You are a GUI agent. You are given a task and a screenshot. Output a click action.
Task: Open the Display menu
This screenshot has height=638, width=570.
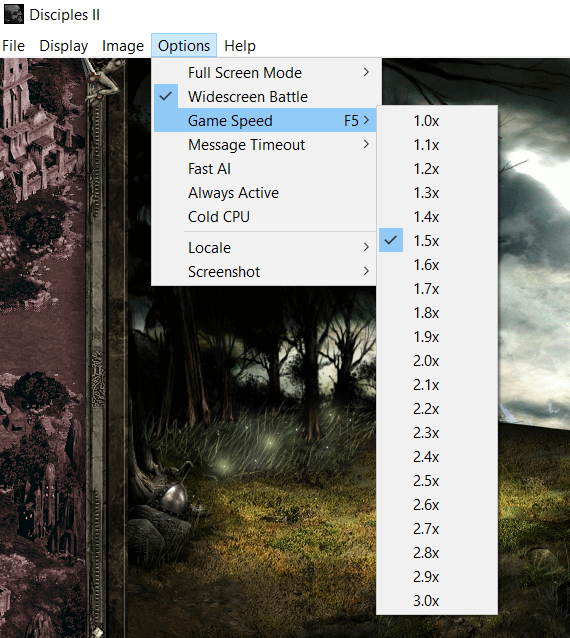coord(63,46)
